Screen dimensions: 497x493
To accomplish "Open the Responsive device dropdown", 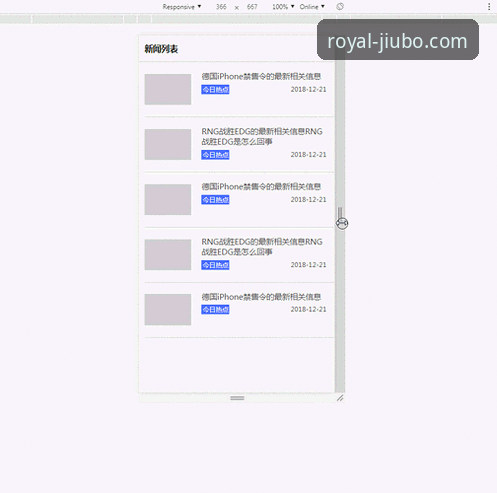I will [182, 7].
